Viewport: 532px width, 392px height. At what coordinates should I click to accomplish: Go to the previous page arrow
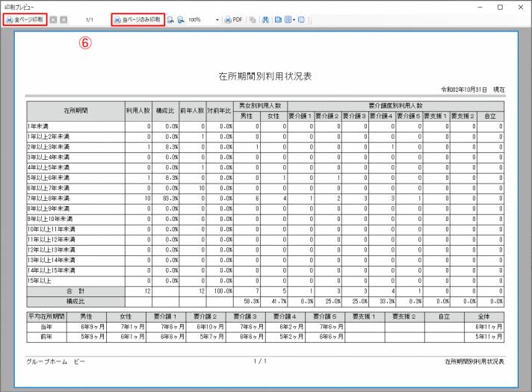click(x=55, y=19)
